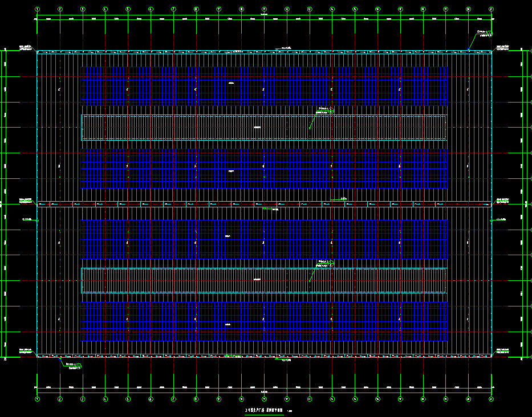Click section callout circle above upper skylight strip

point(331,111)
